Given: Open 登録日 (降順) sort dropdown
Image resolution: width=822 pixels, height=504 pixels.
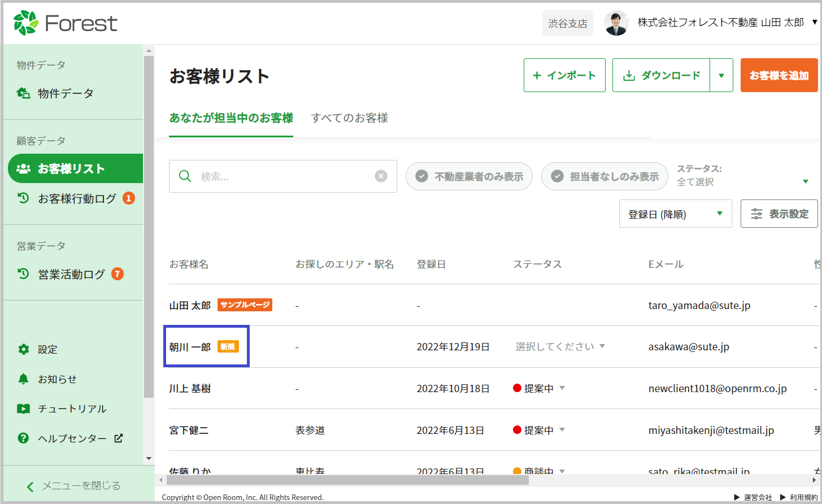Looking at the screenshot, I should pos(675,214).
